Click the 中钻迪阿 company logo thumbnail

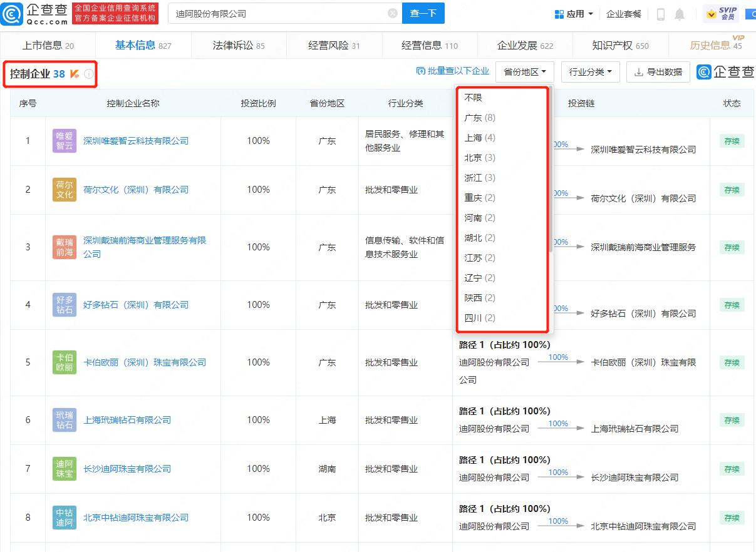click(65, 518)
